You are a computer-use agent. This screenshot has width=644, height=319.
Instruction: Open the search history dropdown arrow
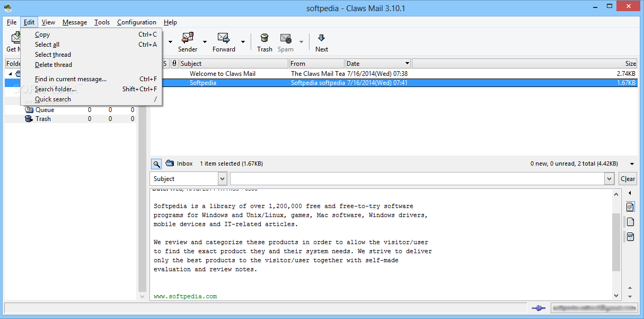click(x=609, y=179)
